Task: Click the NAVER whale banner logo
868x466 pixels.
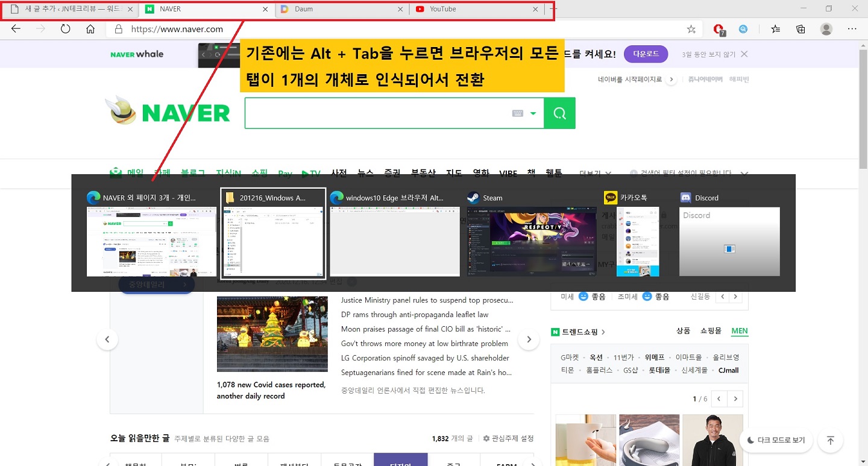Action: click(137, 54)
